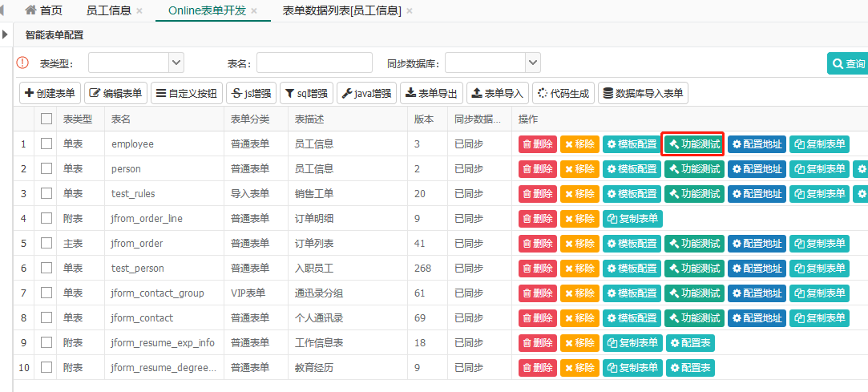The image size is (868, 392).
Task: Select the checkbox in test_rules row
Action: tap(46, 194)
